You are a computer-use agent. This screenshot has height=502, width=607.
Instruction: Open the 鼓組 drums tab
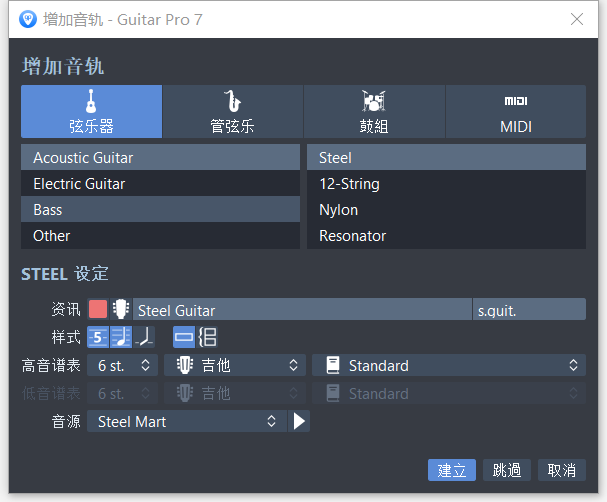(x=374, y=111)
